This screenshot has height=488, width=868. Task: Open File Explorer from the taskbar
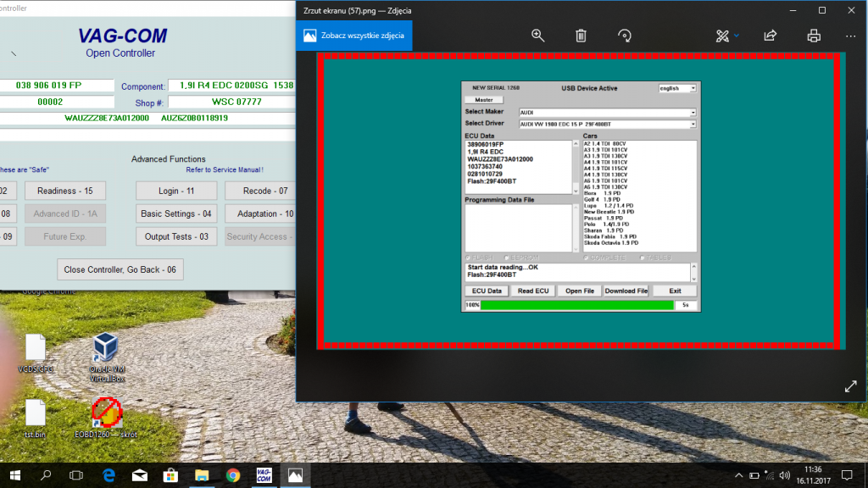click(x=202, y=475)
